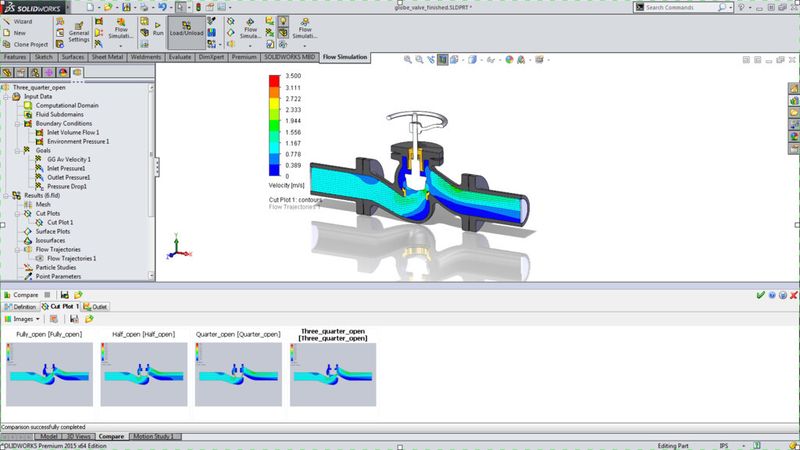Open dropdown arrow next to Open folder icon
The width and height of the screenshot is (800, 450).
click(116, 8)
